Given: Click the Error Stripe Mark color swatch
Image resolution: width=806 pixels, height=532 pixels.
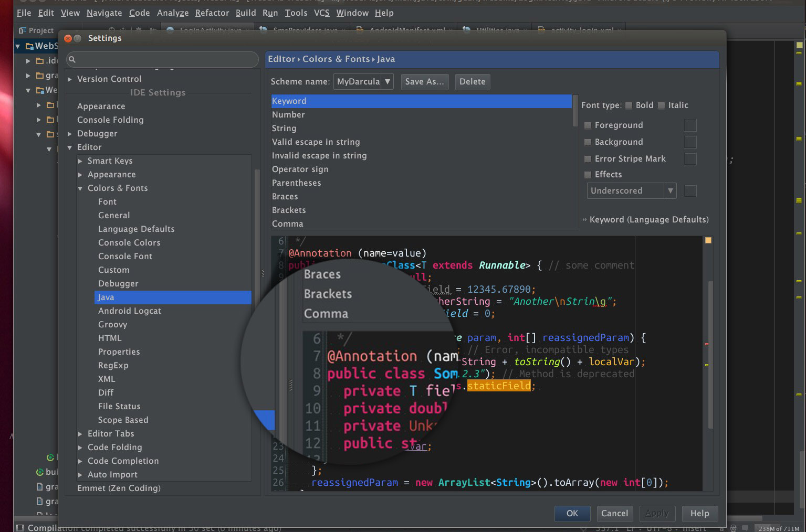Looking at the screenshot, I should [690, 159].
